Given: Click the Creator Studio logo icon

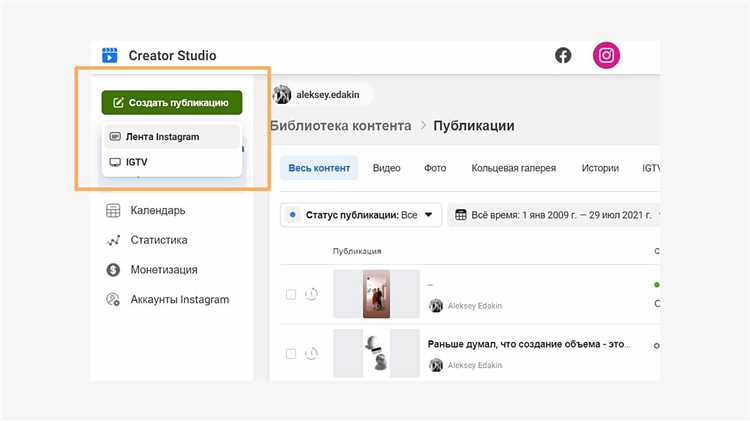Looking at the screenshot, I should (110, 55).
